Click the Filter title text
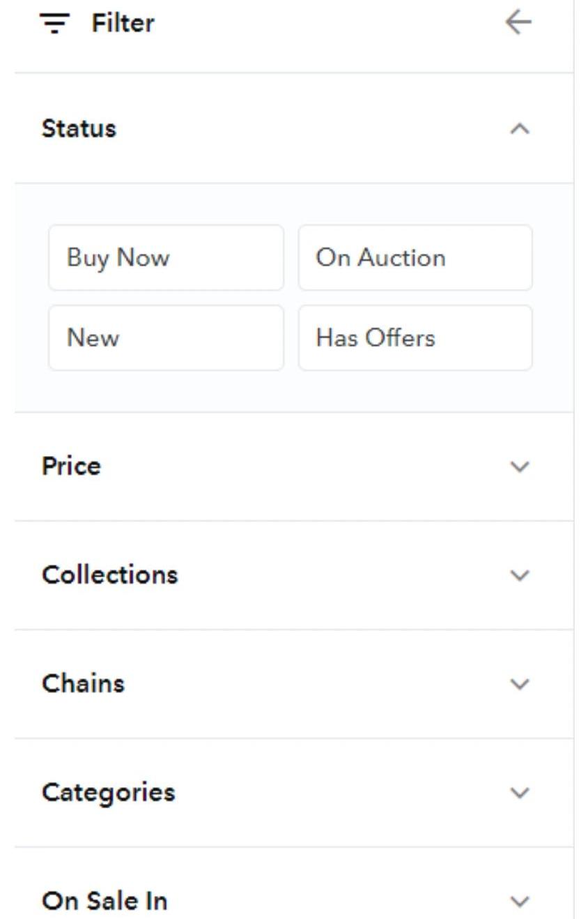This screenshot has width=588, height=919. (123, 24)
